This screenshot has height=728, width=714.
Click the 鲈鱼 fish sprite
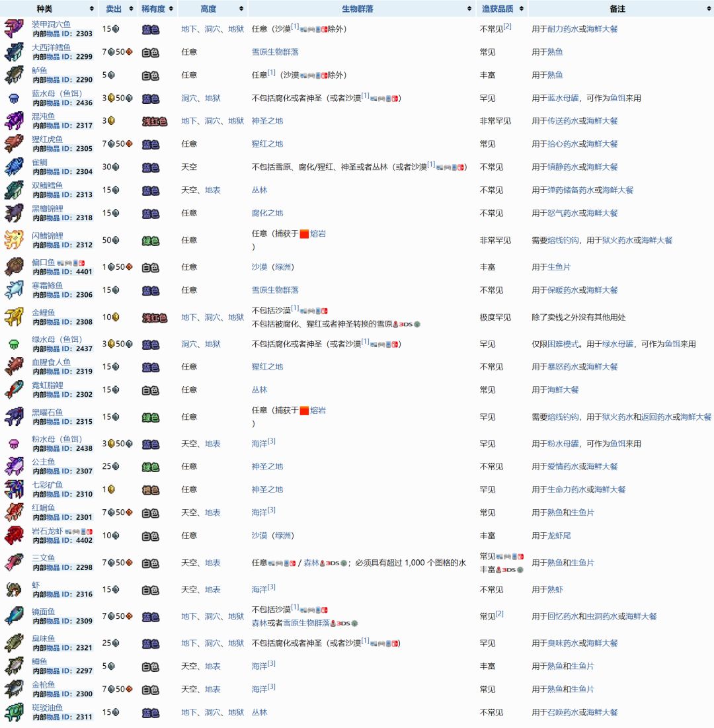tap(14, 75)
